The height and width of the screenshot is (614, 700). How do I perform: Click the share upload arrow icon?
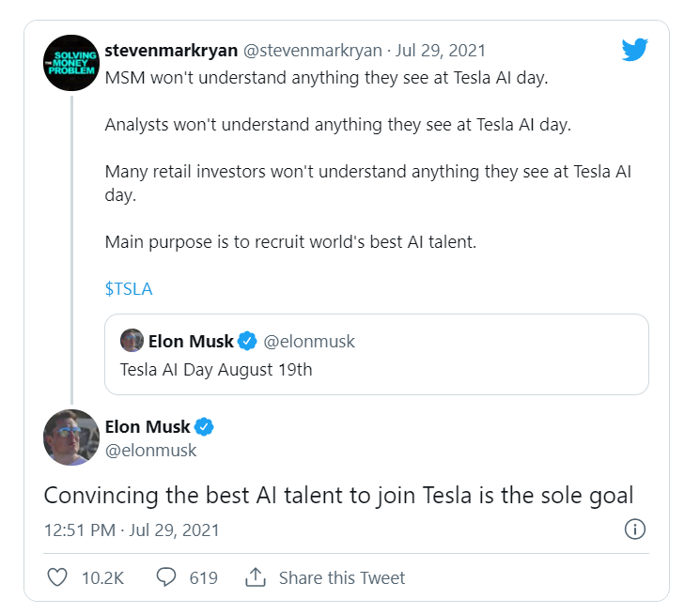(x=256, y=577)
